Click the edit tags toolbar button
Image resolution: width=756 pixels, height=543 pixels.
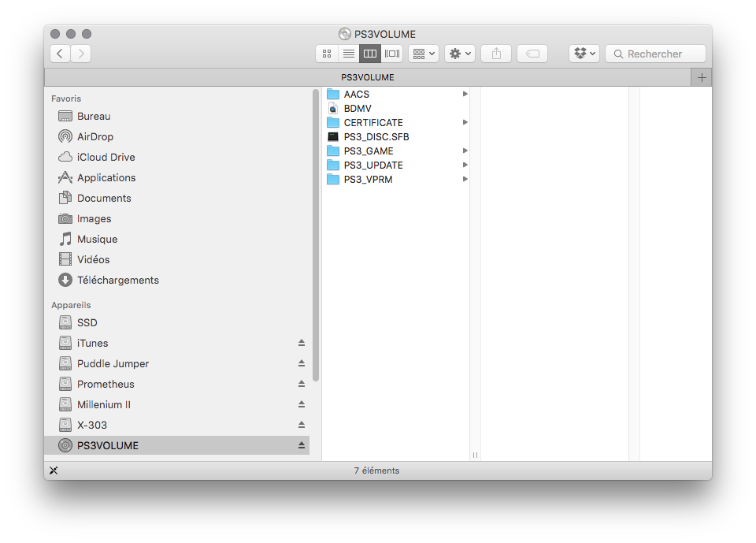pos(532,54)
